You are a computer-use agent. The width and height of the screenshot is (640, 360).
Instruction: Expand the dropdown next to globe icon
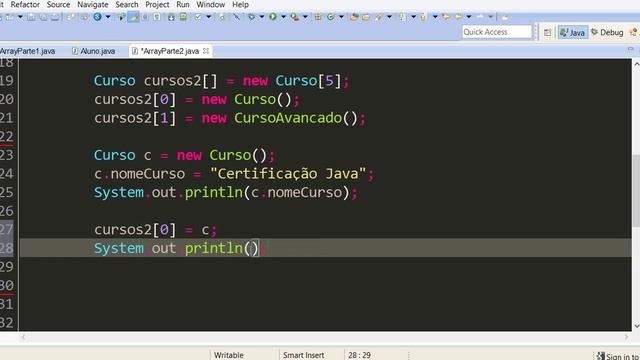click(108, 17)
